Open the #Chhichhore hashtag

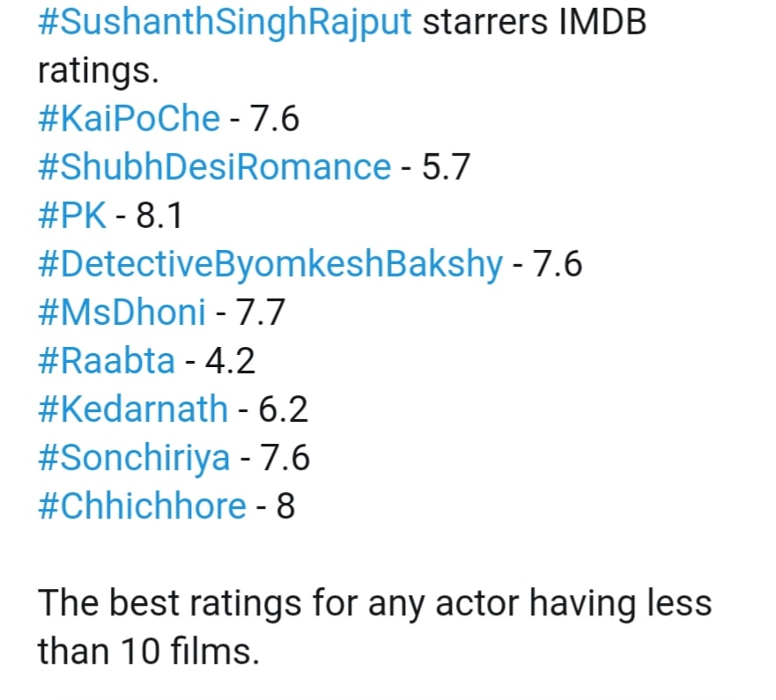[x=142, y=506]
